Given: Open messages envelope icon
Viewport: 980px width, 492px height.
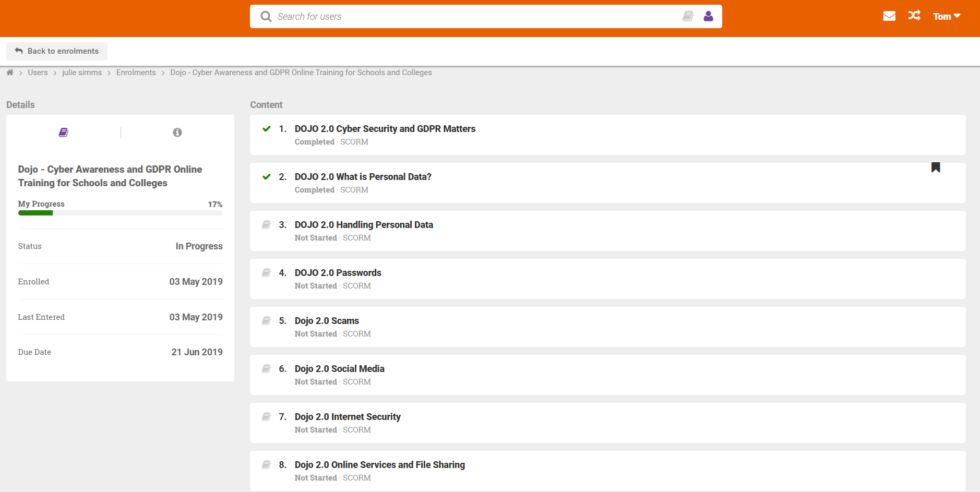Looking at the screenshot, I should pos(889,16).
